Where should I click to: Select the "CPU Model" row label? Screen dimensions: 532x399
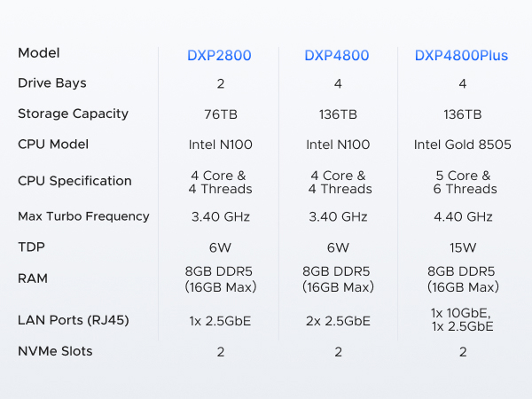52,144
